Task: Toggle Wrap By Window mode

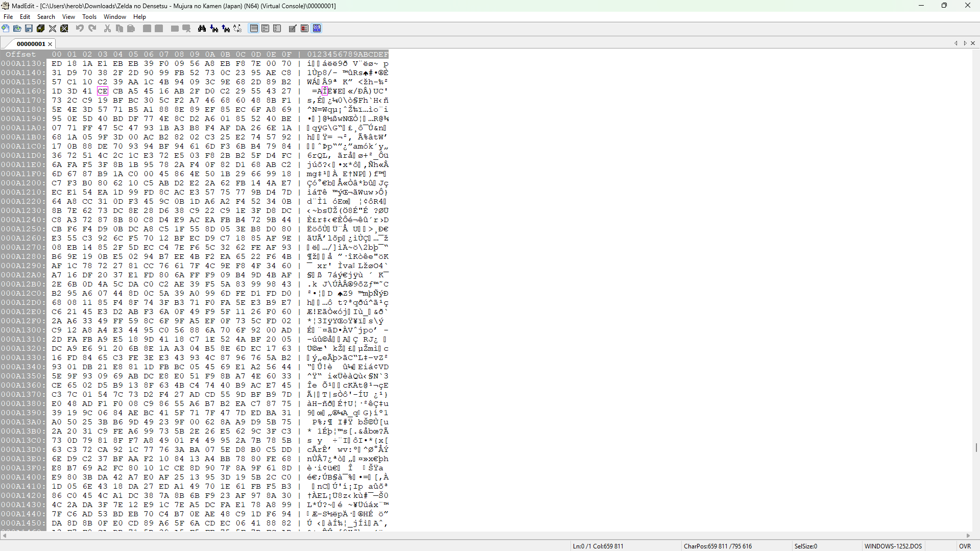Action: pyautogui.click(x=266, y=29)
